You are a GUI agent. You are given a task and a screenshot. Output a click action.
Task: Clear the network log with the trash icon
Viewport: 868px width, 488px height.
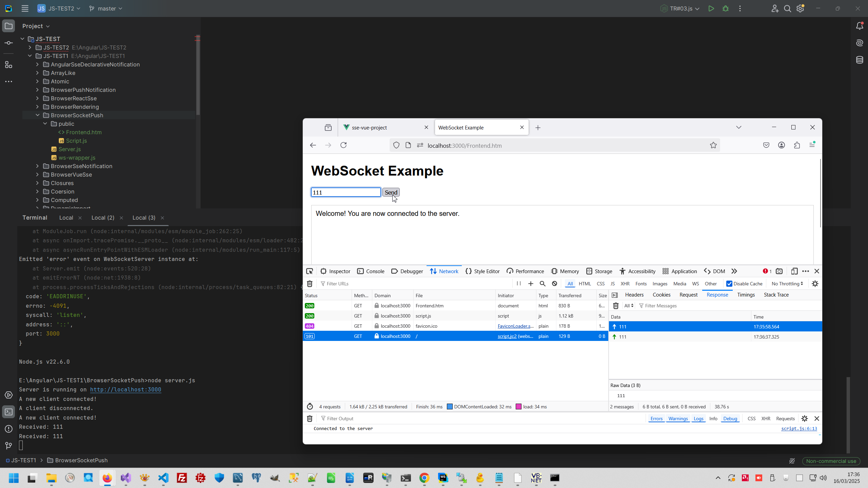[310, 284]
